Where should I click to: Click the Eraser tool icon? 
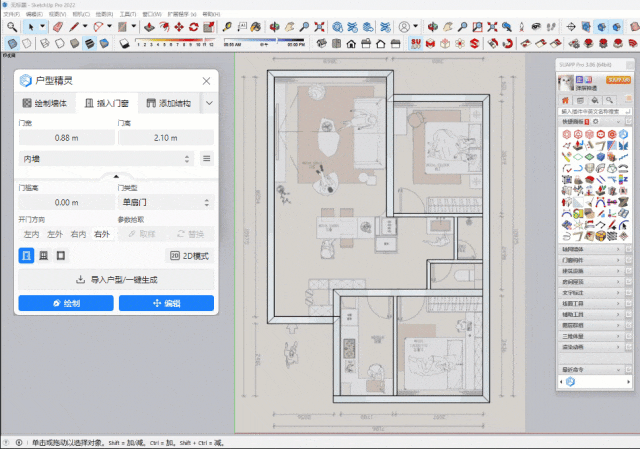pos(57,26)
